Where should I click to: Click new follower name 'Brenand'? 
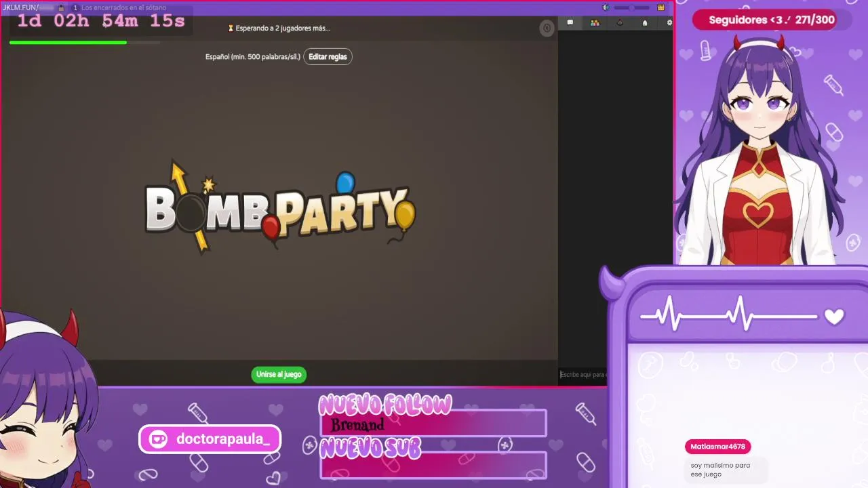(x=357, y=425)
